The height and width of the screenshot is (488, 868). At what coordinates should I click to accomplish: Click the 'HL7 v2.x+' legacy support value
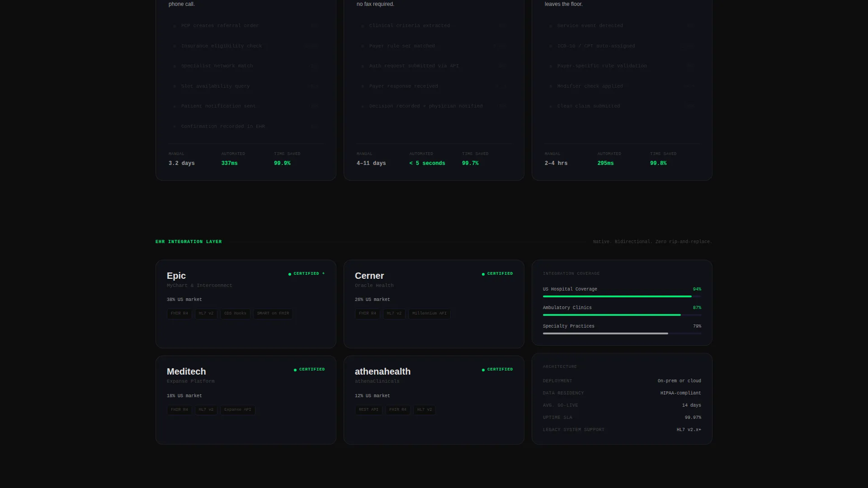689,430
